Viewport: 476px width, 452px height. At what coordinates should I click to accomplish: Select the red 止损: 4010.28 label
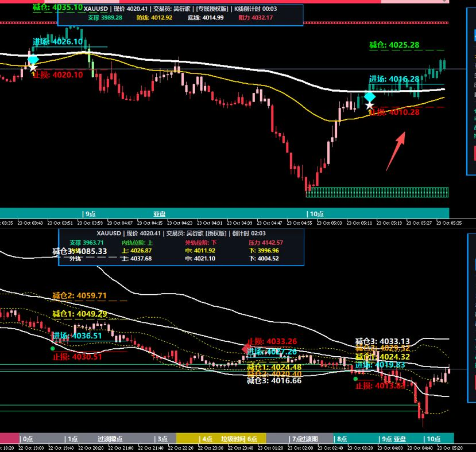394,112
